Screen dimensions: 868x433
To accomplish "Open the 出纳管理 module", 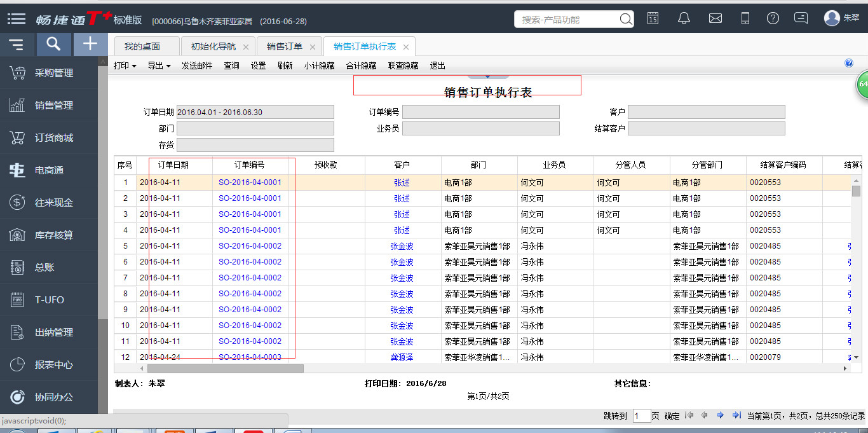I will [x=49, y=333].
